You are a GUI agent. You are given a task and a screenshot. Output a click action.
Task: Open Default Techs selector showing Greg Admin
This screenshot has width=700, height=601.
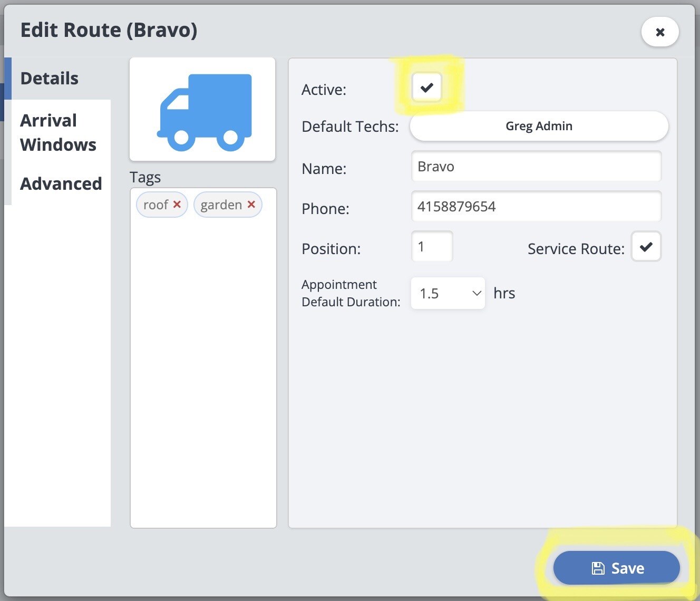538,127
